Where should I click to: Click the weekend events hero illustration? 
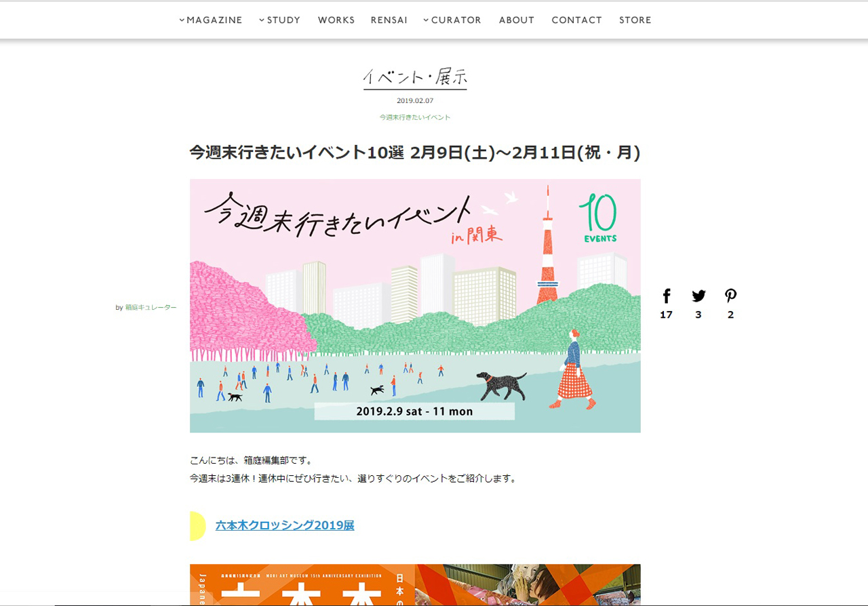point(415,306)
